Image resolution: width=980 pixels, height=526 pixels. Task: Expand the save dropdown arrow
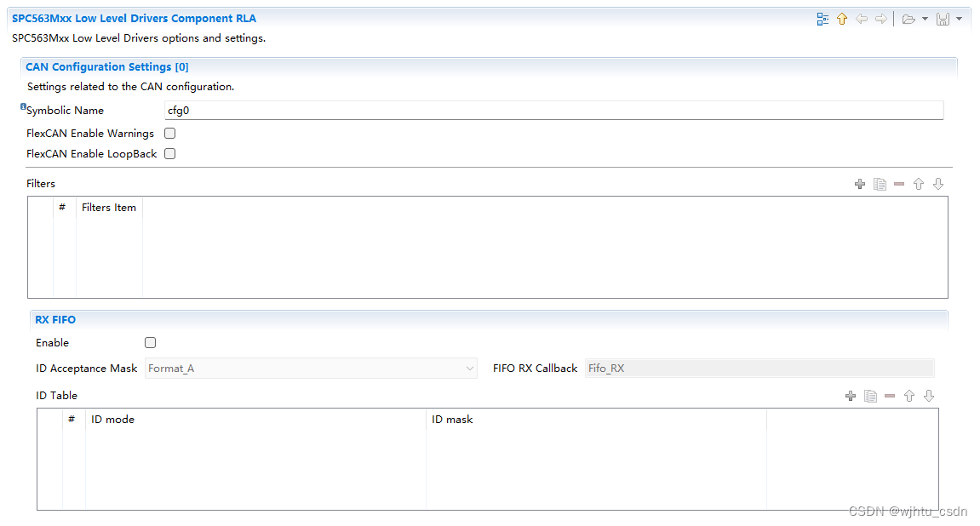pyautogui.click(x=959, y=20)
